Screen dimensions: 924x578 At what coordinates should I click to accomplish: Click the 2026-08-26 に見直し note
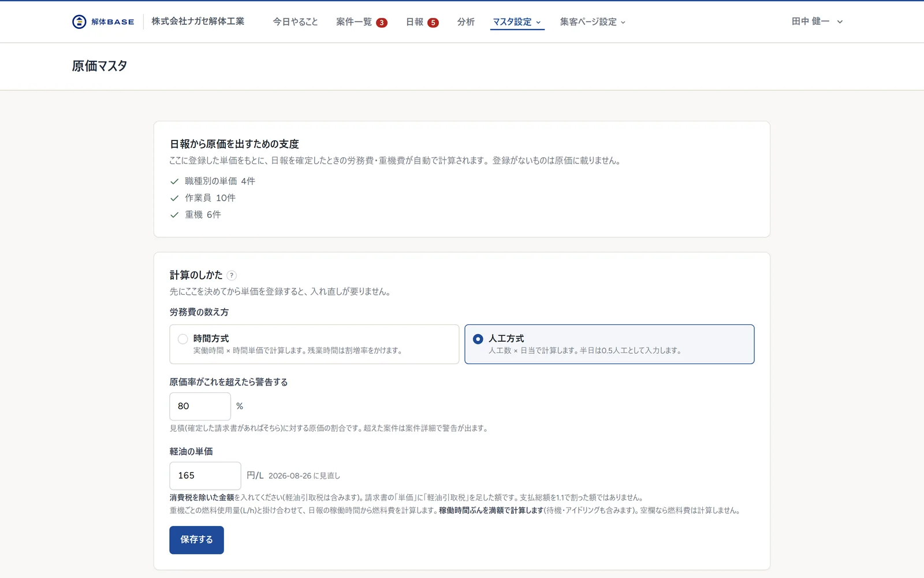304,476
